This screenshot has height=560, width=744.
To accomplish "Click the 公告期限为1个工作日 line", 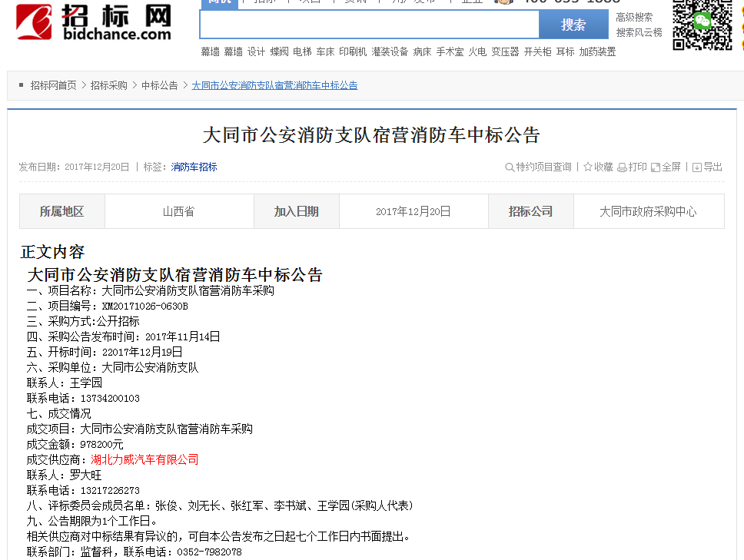I will coord(91,521).
